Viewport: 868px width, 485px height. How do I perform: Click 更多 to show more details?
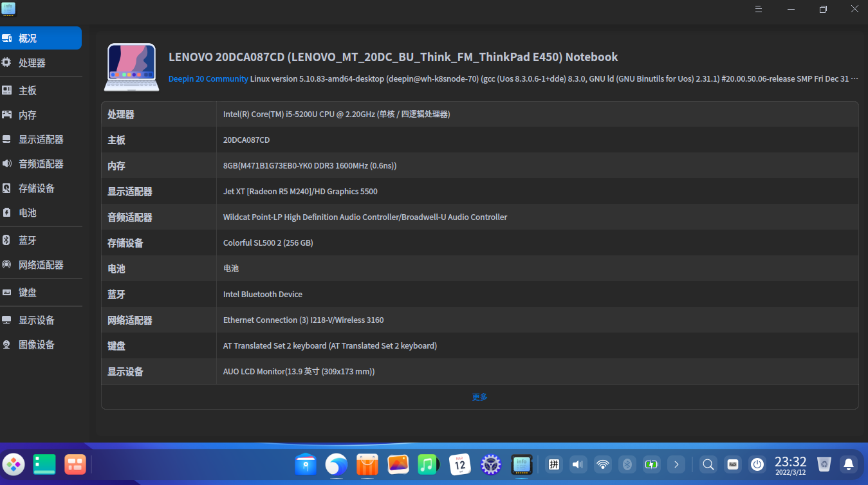(x=480, y=397)
